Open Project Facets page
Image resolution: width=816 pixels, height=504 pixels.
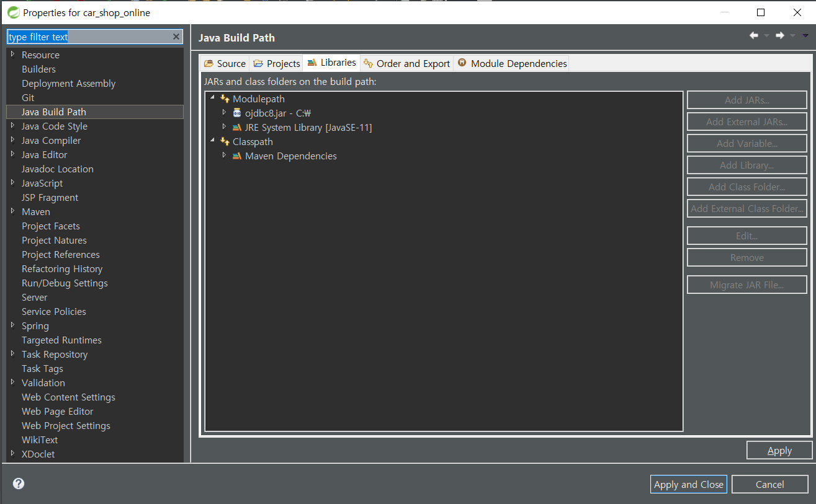[x=51, y=226]
